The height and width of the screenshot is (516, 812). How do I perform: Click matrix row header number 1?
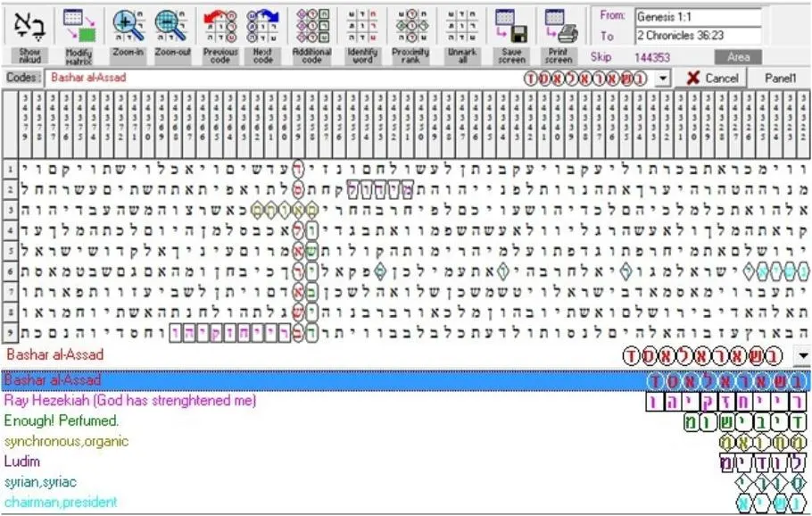pyautogui.click(x=10, y=169)
